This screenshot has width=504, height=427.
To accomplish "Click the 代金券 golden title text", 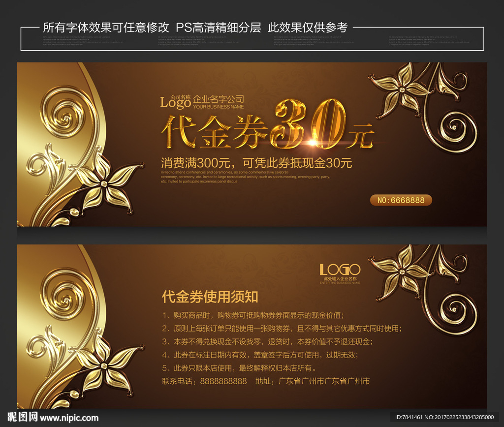I will pyautogui.click(x=215, y=131).
